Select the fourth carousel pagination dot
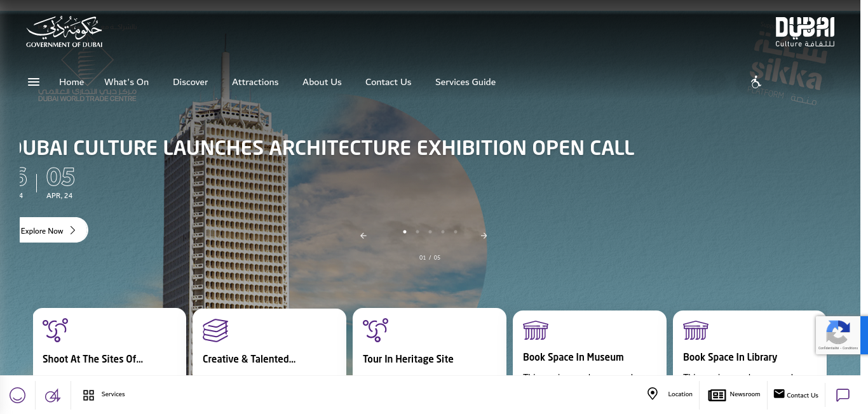 [x=443, y=232]
